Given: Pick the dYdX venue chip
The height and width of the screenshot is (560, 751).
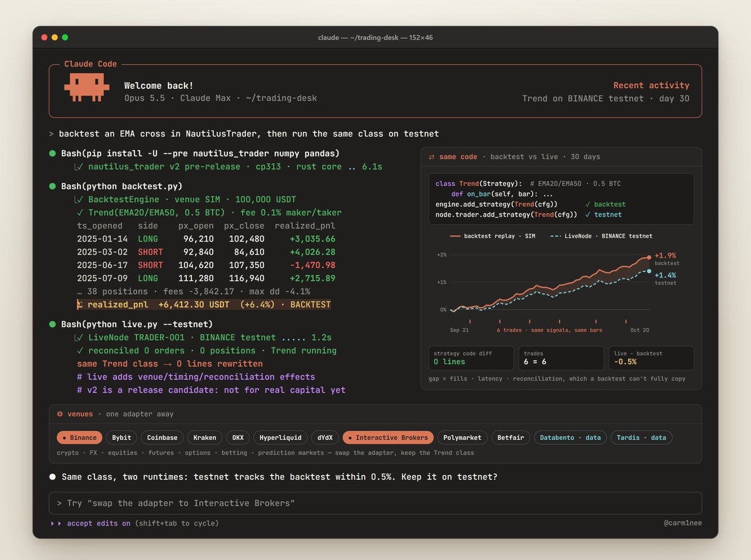Looking at the screenshot, I should (325, 438).
